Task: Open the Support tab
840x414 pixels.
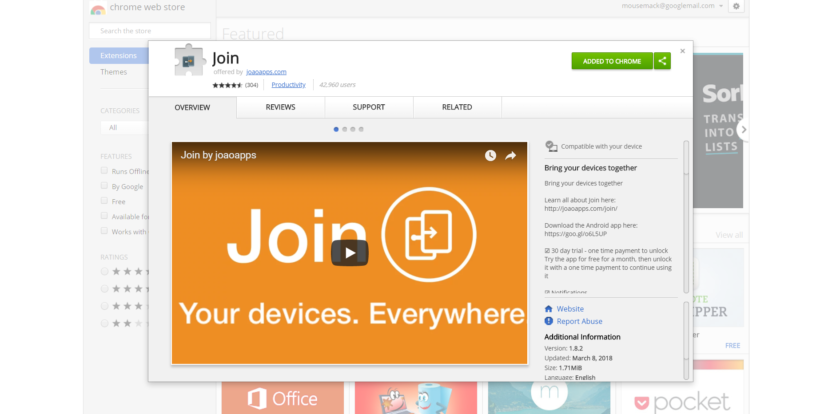Action: 369,107
